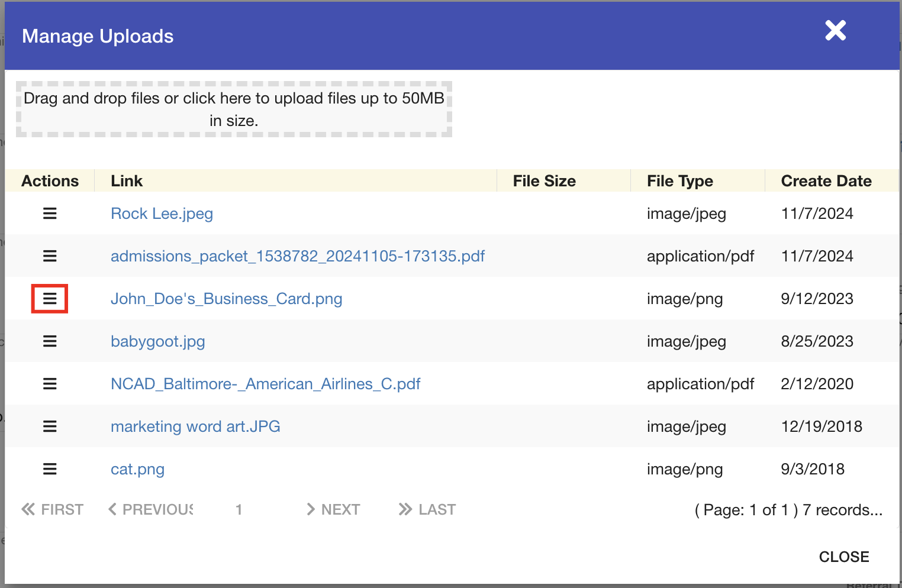This screenshot has height=588, width=902.
Task: Click hamburger icon beside John_Doe's_Business_Card.png
Action: point(50,299)
